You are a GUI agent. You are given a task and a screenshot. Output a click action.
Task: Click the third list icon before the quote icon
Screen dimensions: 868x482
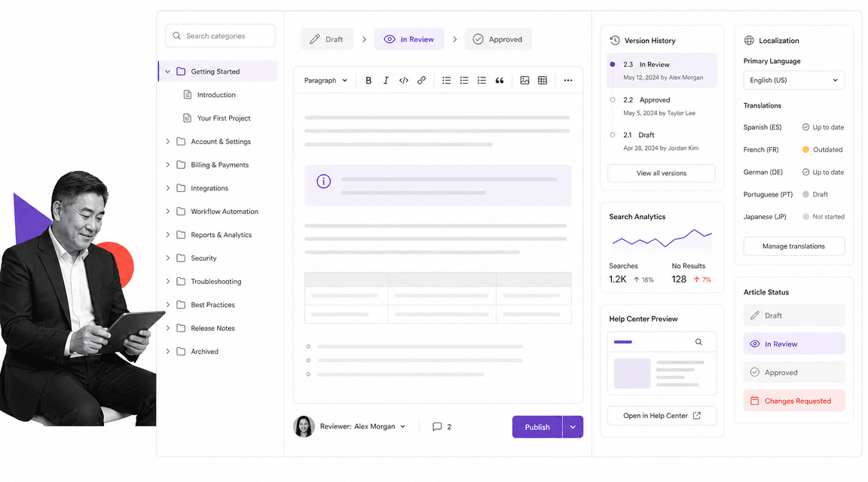coord(481,81)
